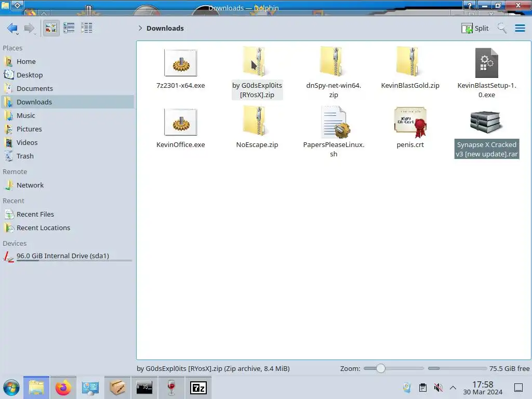Open Documents in Places
Viewport: 532px width, 399px height.
point(68,88)
